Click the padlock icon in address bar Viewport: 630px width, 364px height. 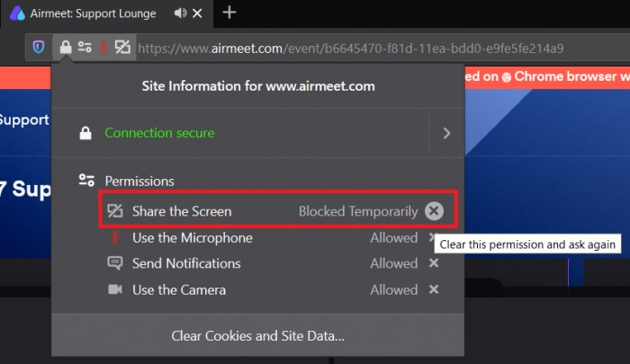coord(66,48)
